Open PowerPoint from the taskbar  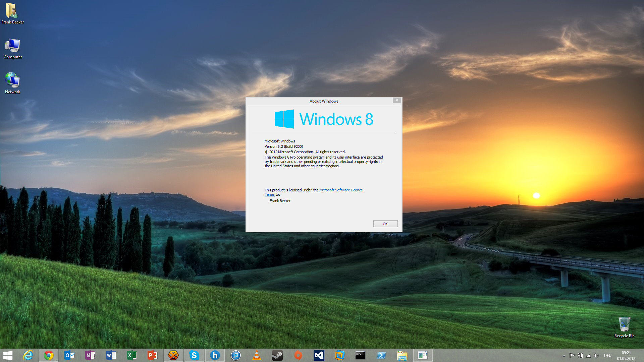pyautogui.click(x=153, y=355)
